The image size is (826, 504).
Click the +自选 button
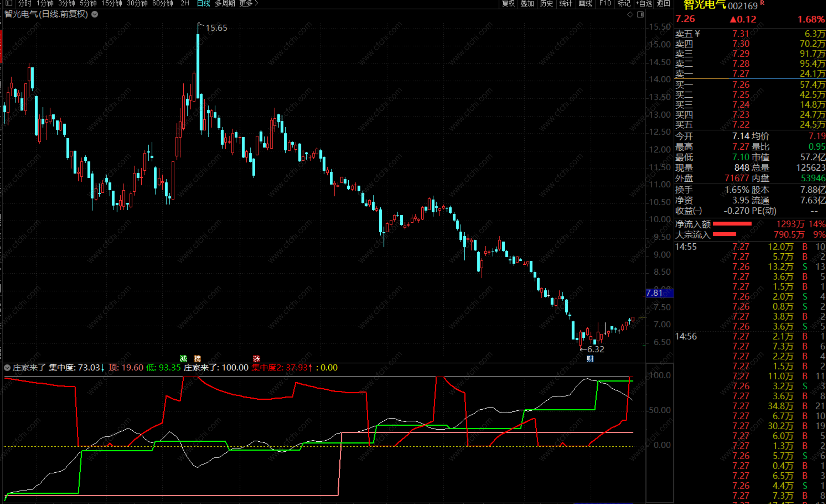click(x=644, y=3)
